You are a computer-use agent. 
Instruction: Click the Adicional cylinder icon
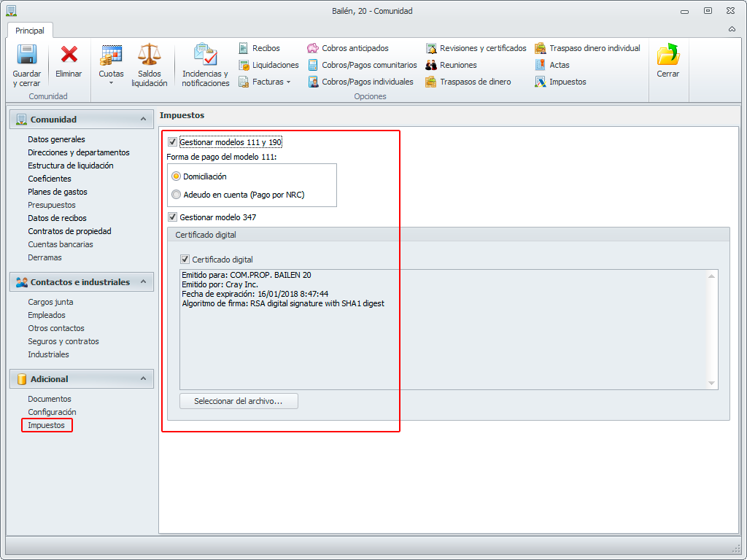click(21, 379)
